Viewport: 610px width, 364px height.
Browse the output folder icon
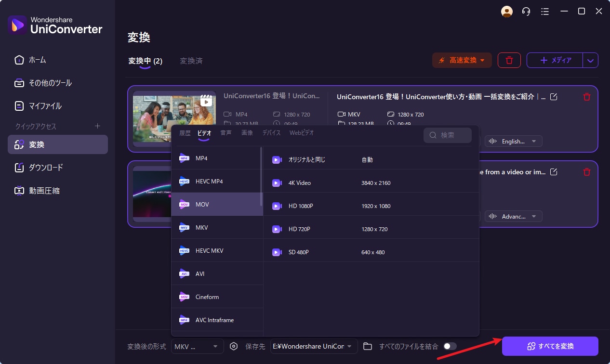coord(368,346)
